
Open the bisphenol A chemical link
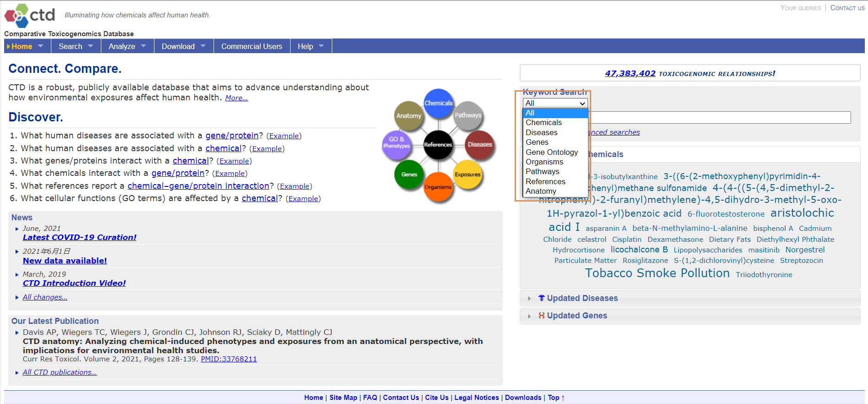pos(773,229)
